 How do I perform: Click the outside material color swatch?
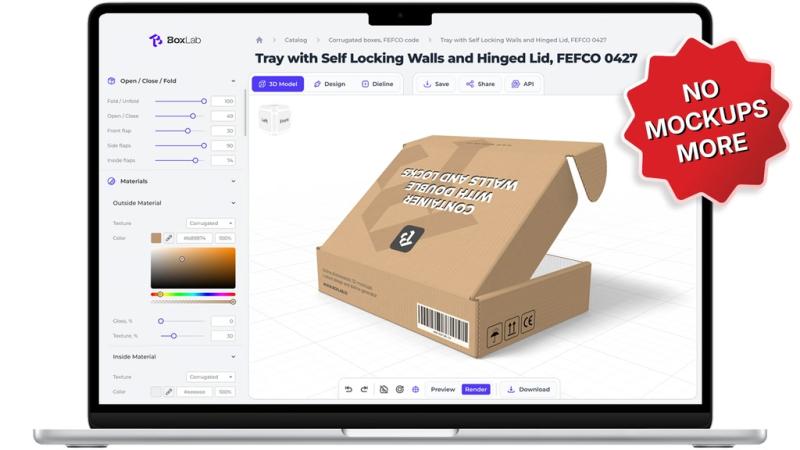click(156, 238)
